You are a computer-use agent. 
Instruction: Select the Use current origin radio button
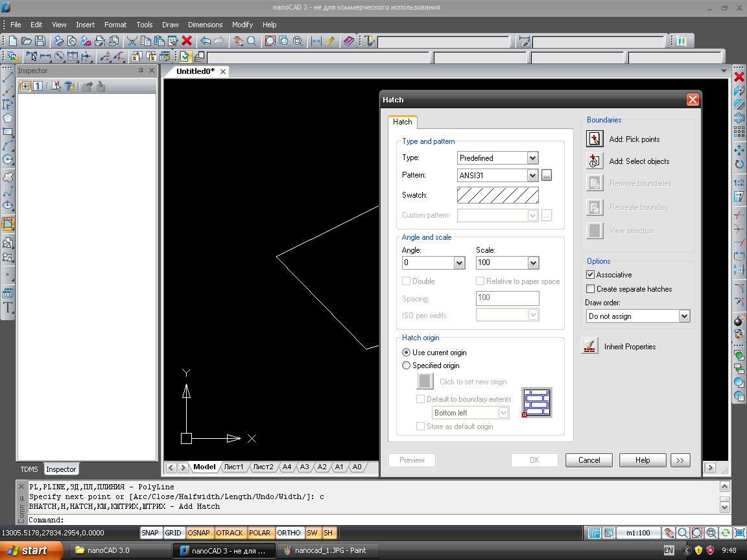click(x=406, y=353)
